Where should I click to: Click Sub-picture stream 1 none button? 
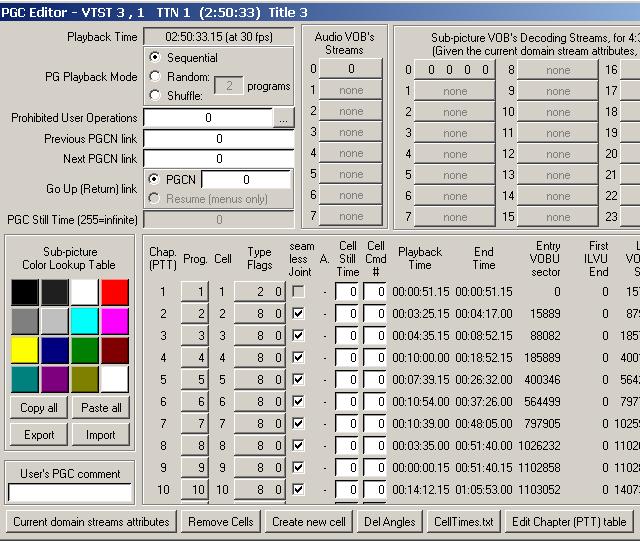click(x=455, y=91)
